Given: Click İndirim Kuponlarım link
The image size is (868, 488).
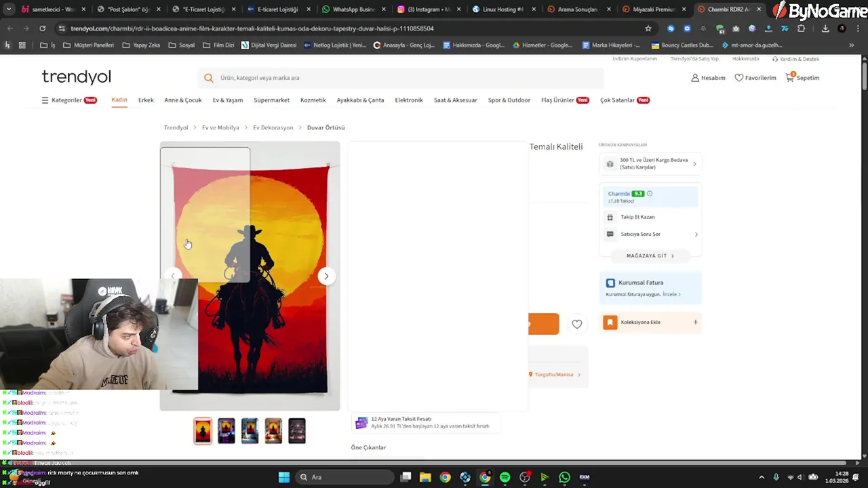Looking at the screenshot, I should [x=635, y=59].
